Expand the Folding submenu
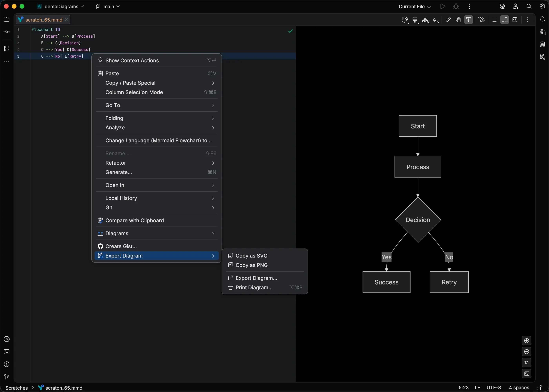The image size is (549, 392). (x=157, y=118)
